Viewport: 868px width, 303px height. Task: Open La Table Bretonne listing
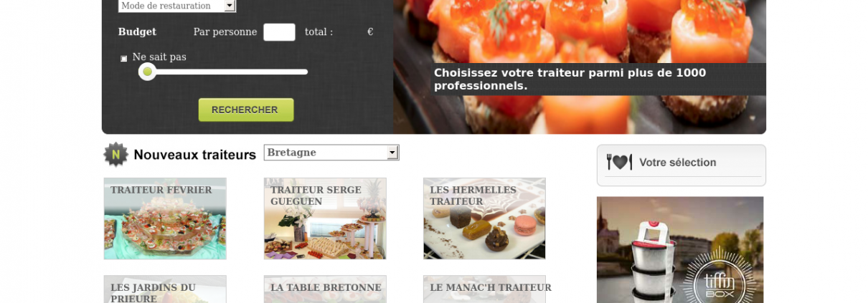(325, 289)
